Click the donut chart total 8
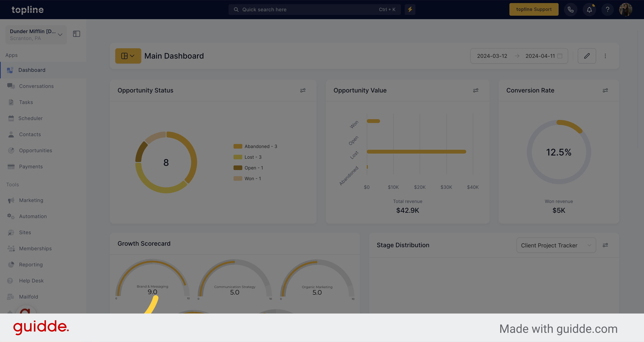This screenshot has height=342, width=644. tap(166, 163)
